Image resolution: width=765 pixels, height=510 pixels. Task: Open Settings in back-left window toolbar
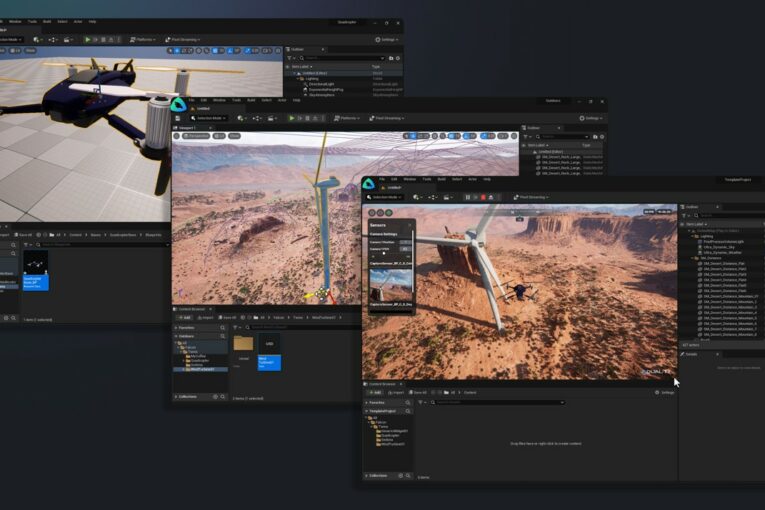386,40
